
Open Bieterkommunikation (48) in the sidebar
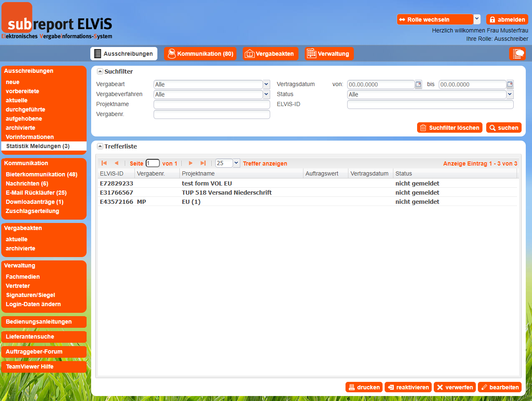click(42, 174)
